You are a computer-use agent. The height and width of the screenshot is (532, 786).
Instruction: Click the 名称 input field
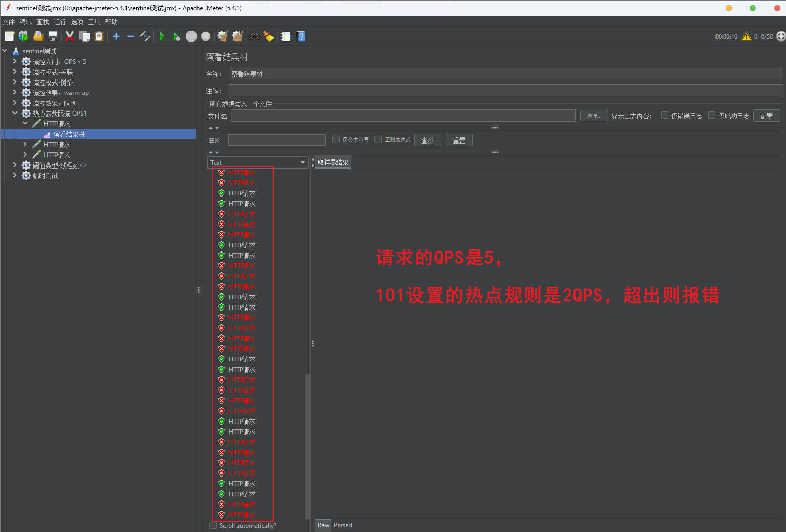tap(506, 73)
